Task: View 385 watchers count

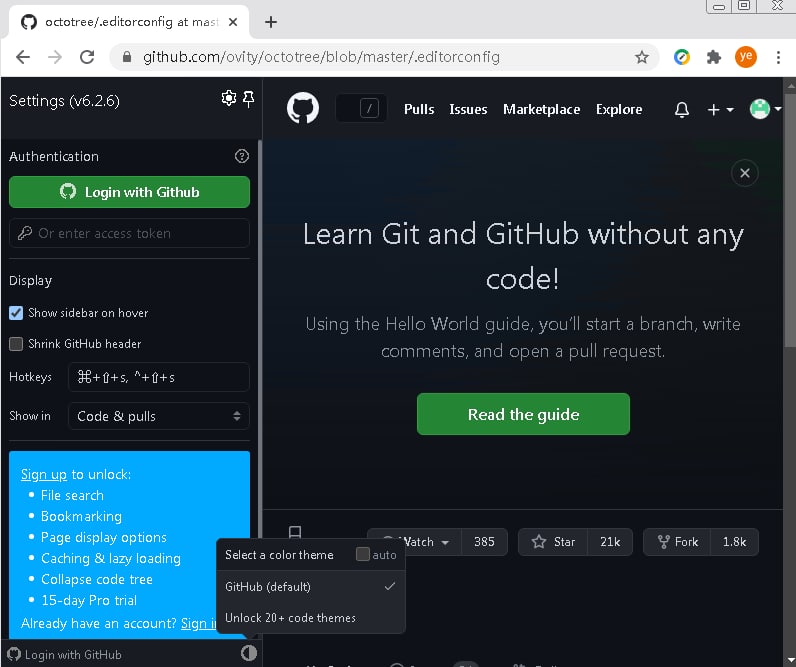Action: pos(484,542)
